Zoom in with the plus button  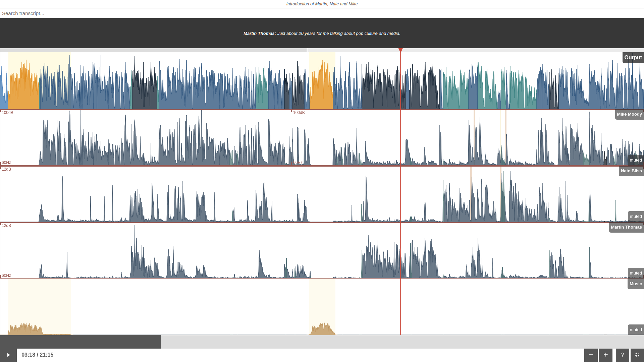606,355
